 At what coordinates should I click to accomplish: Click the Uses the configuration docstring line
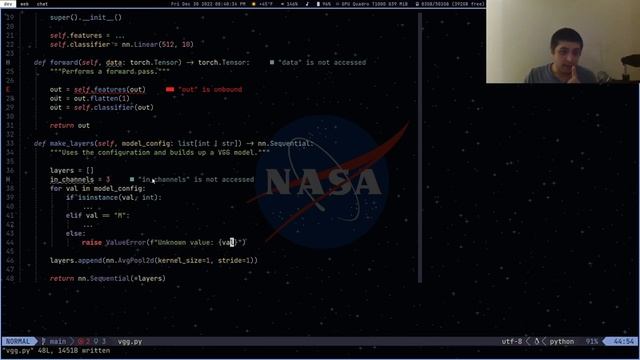click(x=160, y=152)
